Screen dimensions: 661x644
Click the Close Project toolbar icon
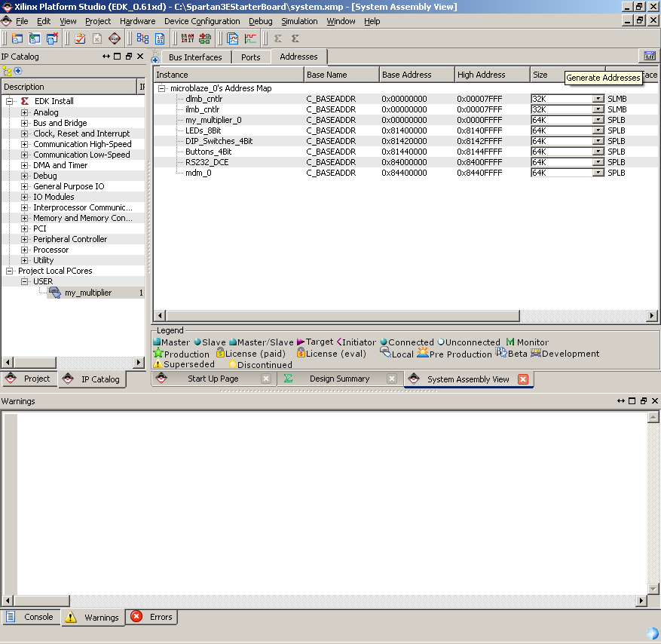tap(52, 38)
